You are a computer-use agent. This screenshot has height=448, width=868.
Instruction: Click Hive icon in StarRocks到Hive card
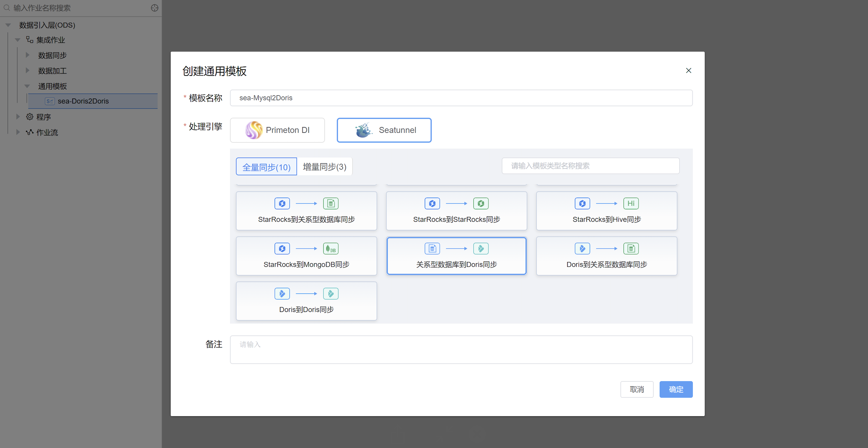[x=631, y=204]
